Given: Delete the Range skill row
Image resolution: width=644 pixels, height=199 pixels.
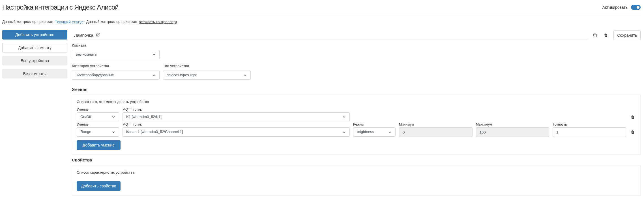Looking at the screenshot, I should pyautogui.click(x=633, y=132).
